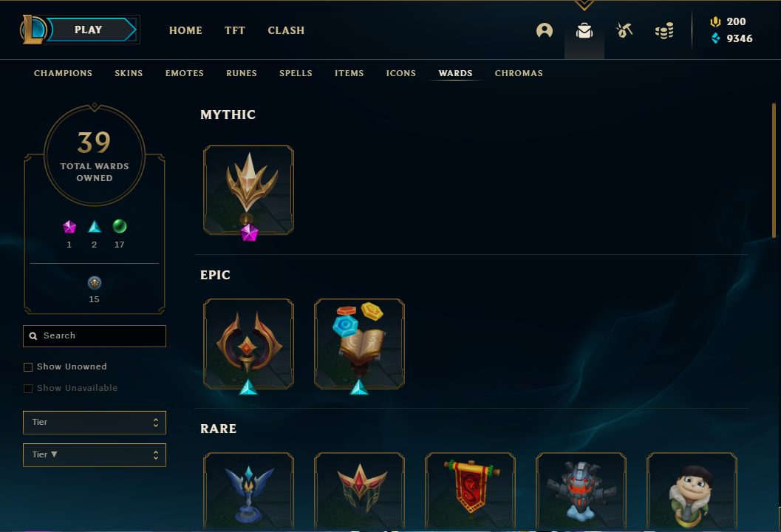Open the first Tier grouping dropdown
Viewport: 781px width, 532px height.
point(95,423)
